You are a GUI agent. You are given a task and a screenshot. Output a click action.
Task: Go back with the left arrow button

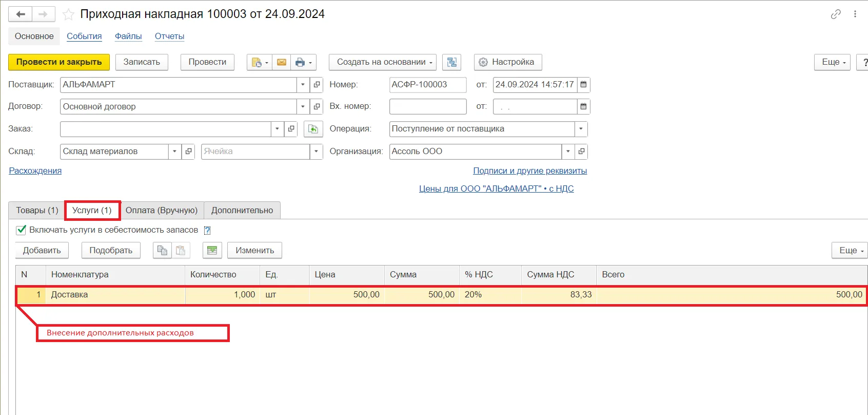[x=21, y=14]
